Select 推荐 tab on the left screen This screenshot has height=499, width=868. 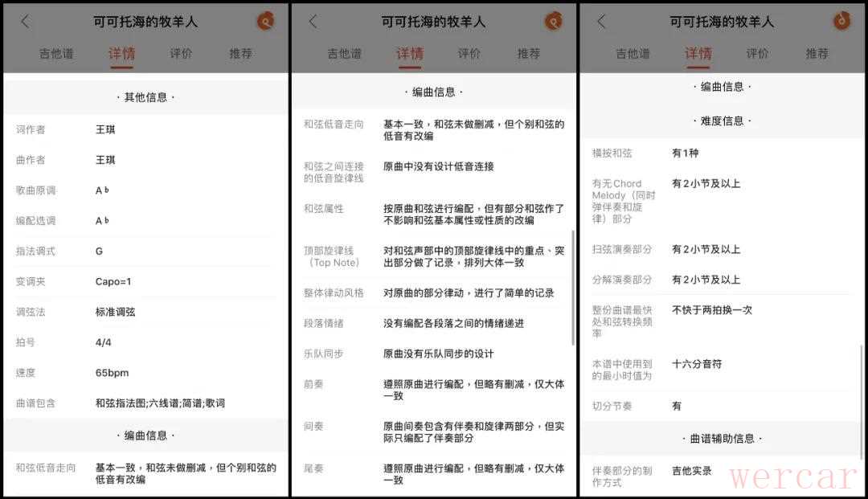click(x=240, y=54)
